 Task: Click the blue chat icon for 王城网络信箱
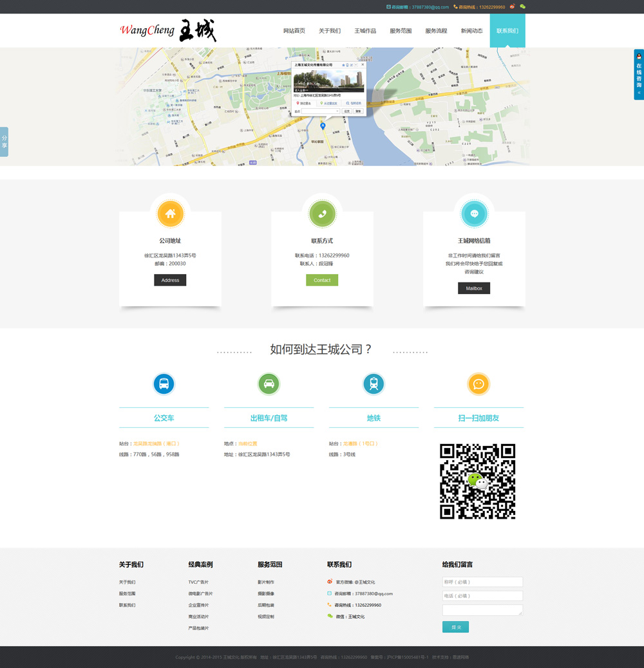point(474,214)
